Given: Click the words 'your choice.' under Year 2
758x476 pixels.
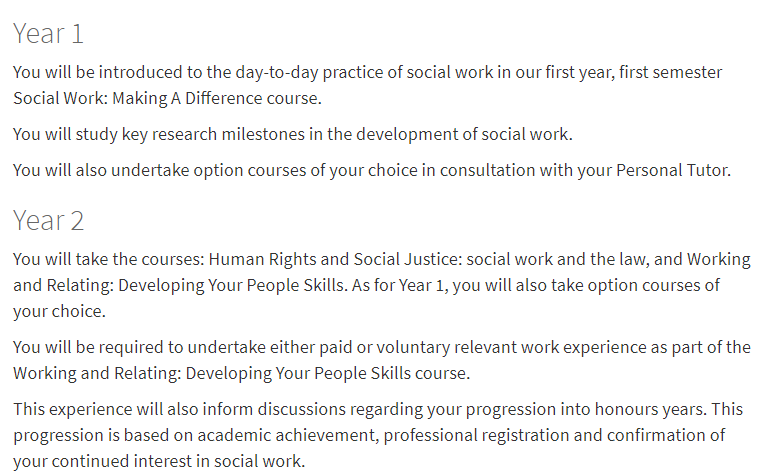Looking at the screenshot, I should click(59, 311).
